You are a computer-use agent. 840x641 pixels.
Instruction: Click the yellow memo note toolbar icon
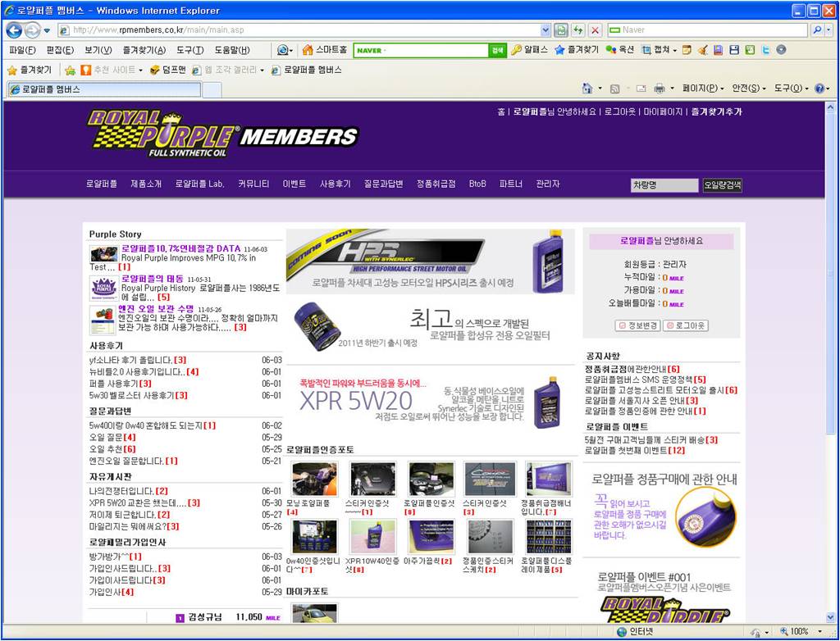coord(687,50)
